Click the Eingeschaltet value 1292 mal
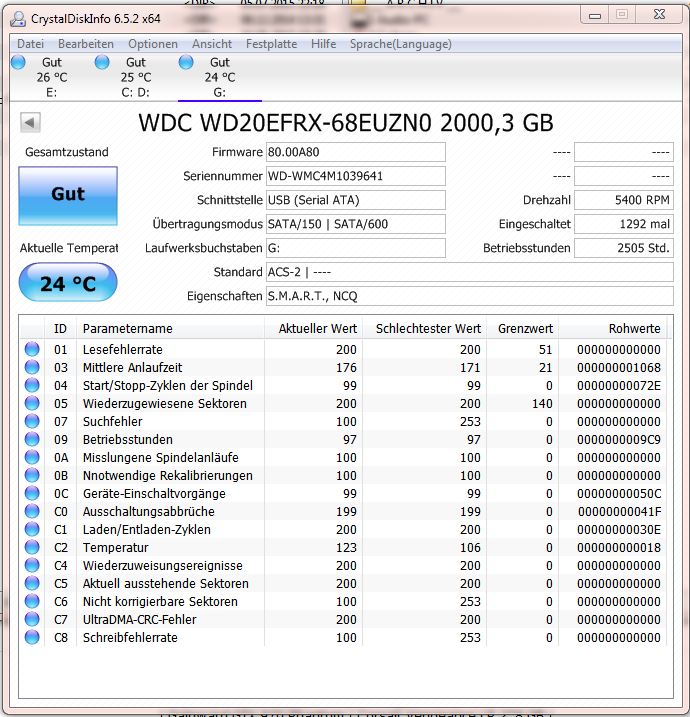Viewport: 690px width, 717px height. tap(624, 224)
